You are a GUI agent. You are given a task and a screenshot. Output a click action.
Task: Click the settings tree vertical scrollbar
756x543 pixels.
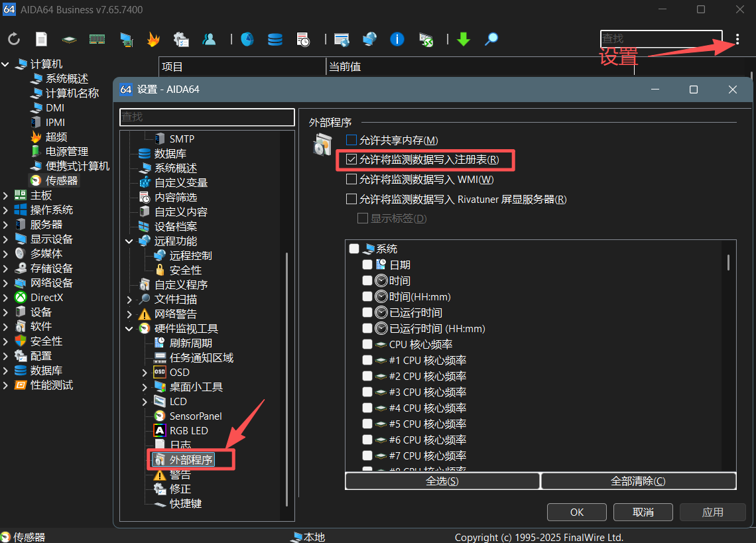tap(287, 379)
